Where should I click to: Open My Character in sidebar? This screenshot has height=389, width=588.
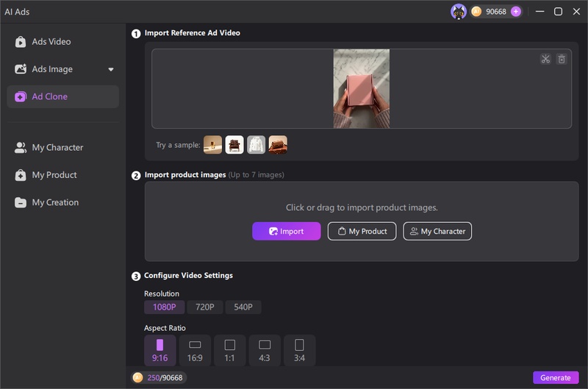pyautogui.click(x=62, y=147)
